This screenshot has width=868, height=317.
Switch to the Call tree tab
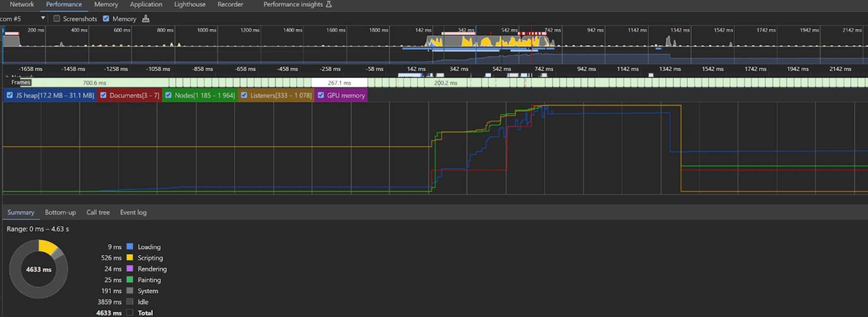click(x=98, y=212)
